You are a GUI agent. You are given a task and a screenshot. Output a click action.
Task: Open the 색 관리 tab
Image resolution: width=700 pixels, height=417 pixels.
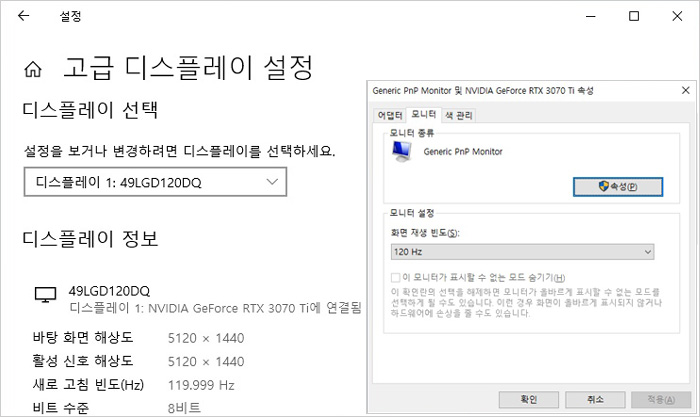(x=458, y=115)
